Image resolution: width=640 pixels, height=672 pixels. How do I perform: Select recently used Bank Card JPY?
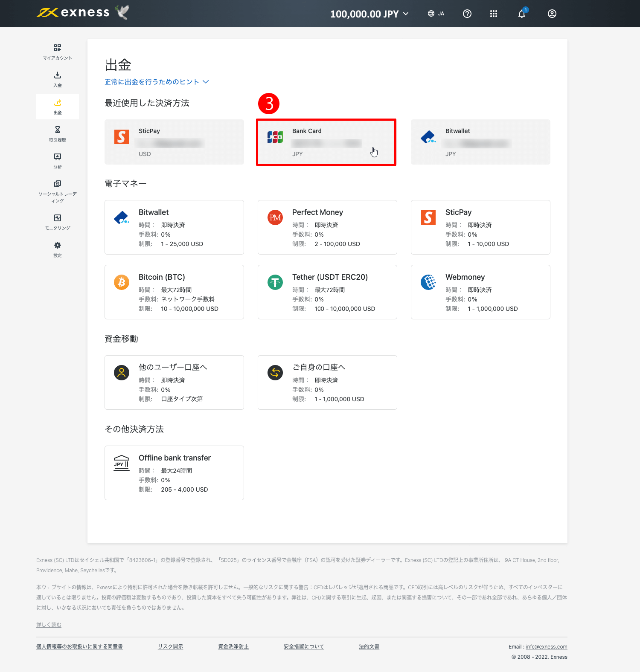click(x=326, y=142)
